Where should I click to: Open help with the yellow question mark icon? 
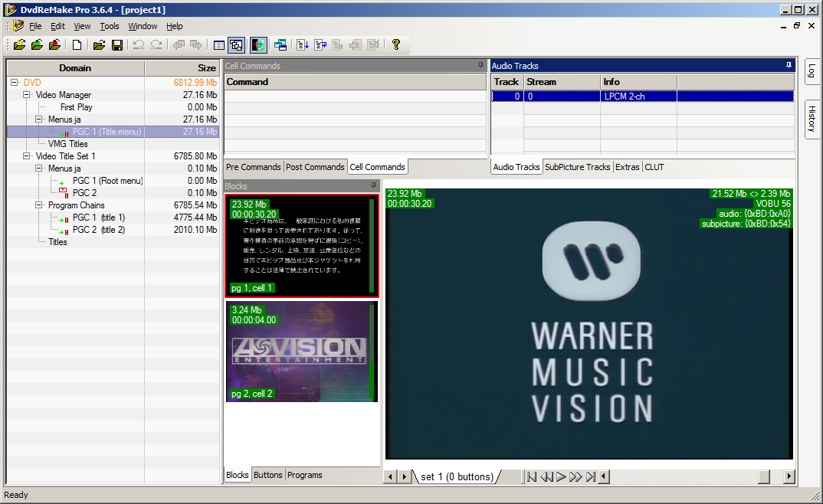click(396, 45)
